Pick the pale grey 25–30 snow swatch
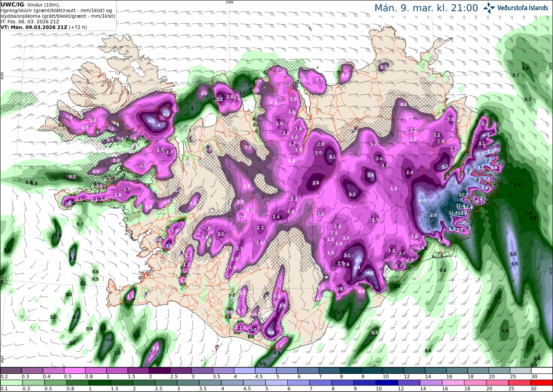Screen dimensions: 553x392 [521, 370]
